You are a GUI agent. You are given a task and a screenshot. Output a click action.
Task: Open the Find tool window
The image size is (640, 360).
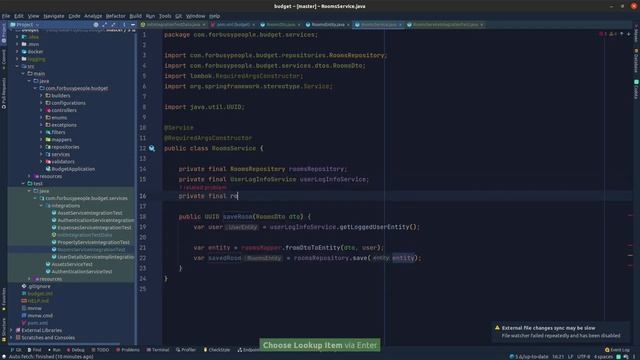point(35,350)
